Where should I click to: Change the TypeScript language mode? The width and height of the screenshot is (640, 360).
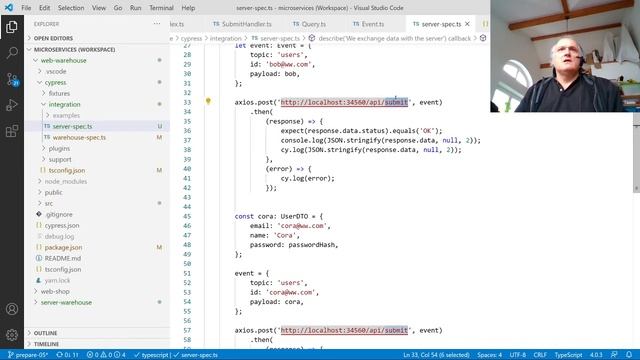coord(568,355)
